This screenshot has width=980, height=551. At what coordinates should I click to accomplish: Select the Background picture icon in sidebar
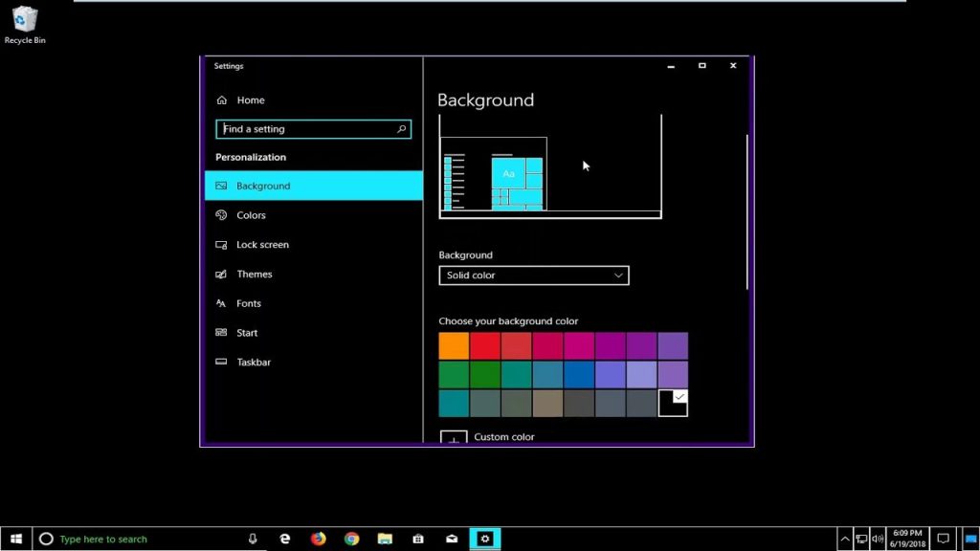(221, 186)
